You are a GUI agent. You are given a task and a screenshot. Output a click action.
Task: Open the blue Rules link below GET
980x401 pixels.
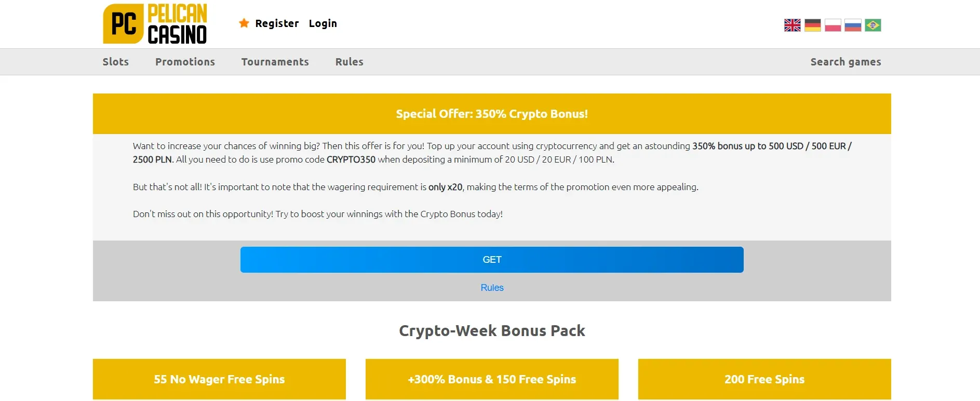coord(492,288)
